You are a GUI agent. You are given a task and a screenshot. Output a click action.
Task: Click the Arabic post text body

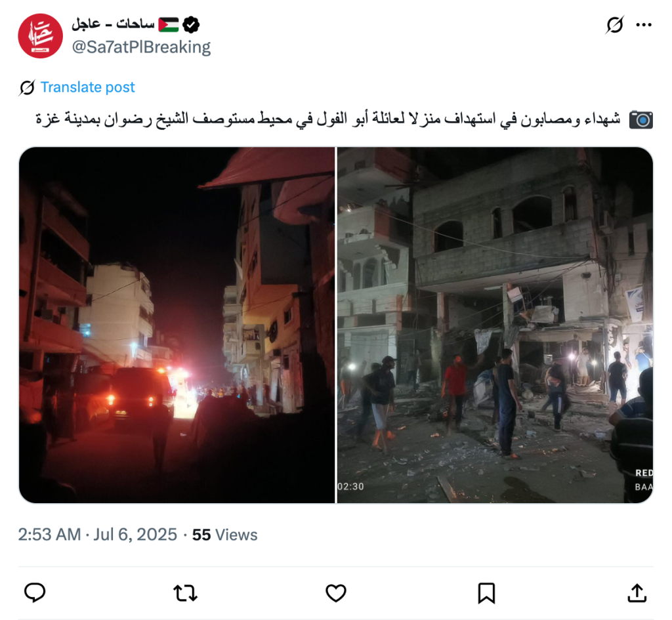(x=328, y=119)
